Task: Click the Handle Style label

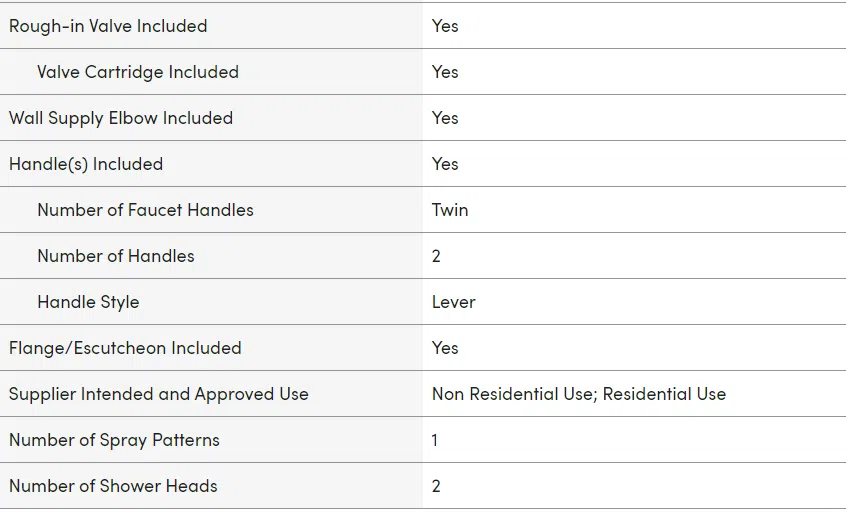Action: pyautogui.click(x=88, y=302)
